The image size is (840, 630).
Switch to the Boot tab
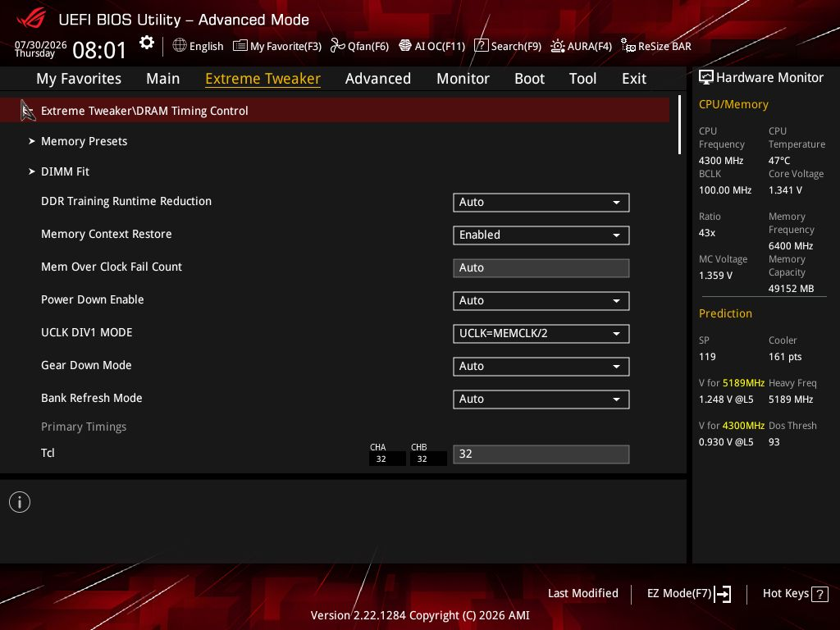(529, 79)
